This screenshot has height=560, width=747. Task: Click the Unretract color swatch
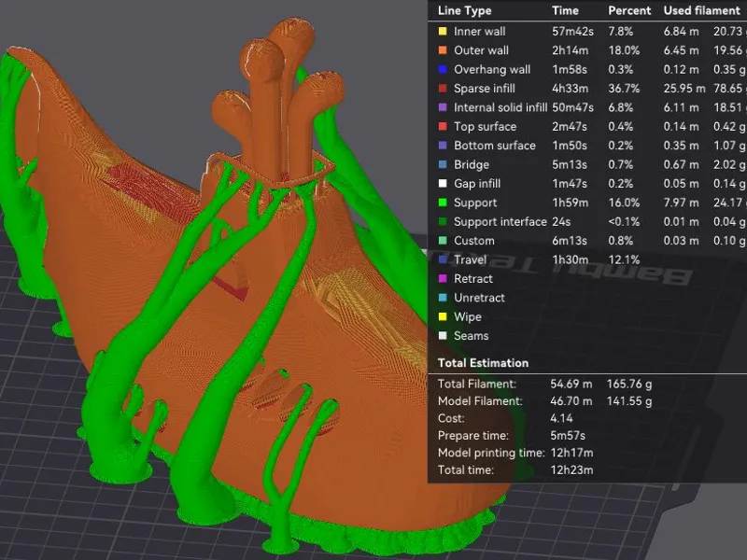pyautogui.click(x=443, y=298)
